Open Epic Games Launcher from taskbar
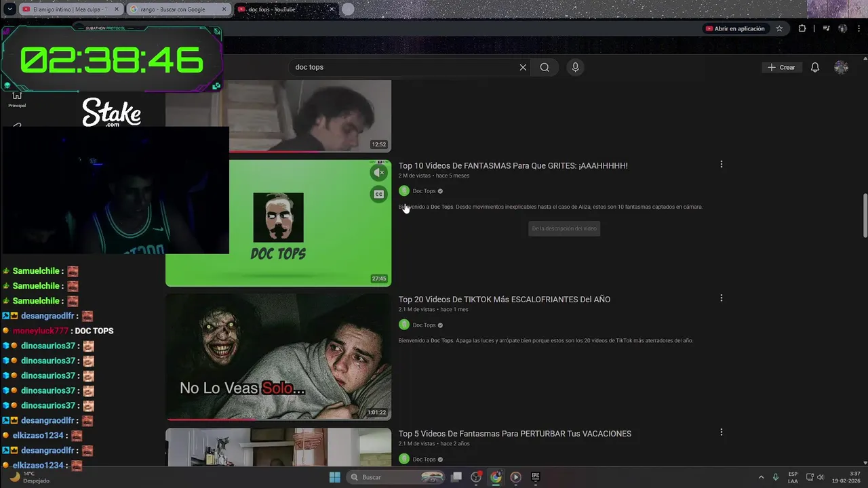The width and height of the screenshot is (868, 488). 535,477
